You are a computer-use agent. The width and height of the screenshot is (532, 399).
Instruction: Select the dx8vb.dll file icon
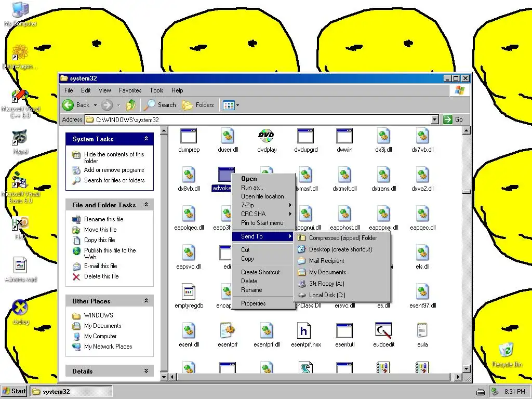click(x=189, y=175)
